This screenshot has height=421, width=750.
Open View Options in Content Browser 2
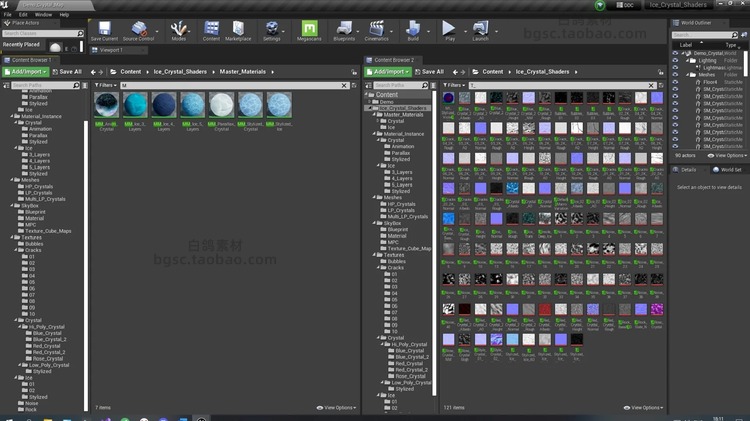click(x=643, y=408)
